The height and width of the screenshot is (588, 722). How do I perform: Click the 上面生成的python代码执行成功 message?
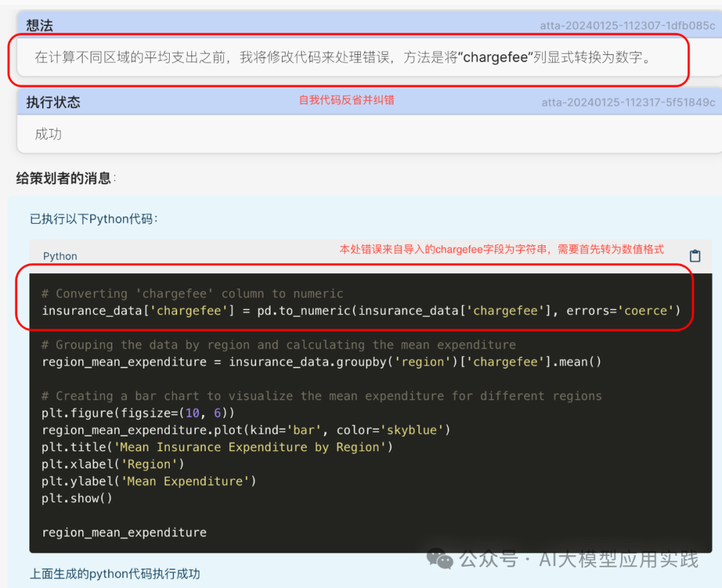115,574
